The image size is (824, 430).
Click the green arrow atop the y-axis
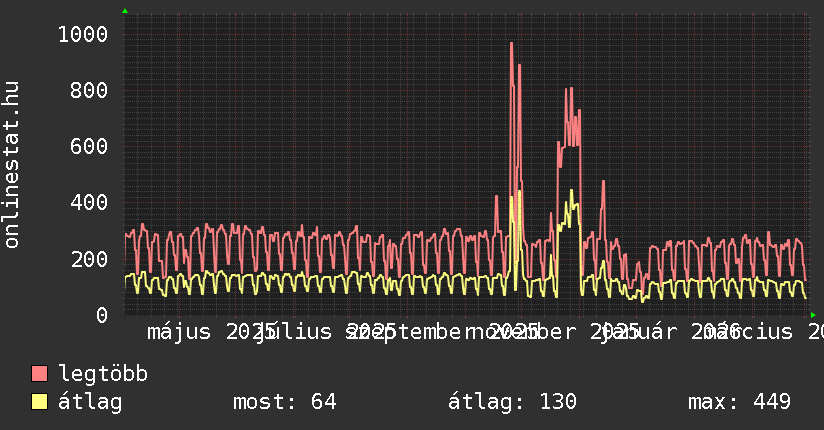click(125, 11)
